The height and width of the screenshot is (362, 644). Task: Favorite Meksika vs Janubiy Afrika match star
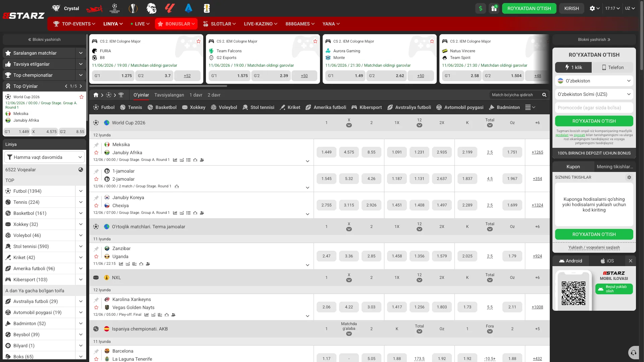(x=96, y=153)
